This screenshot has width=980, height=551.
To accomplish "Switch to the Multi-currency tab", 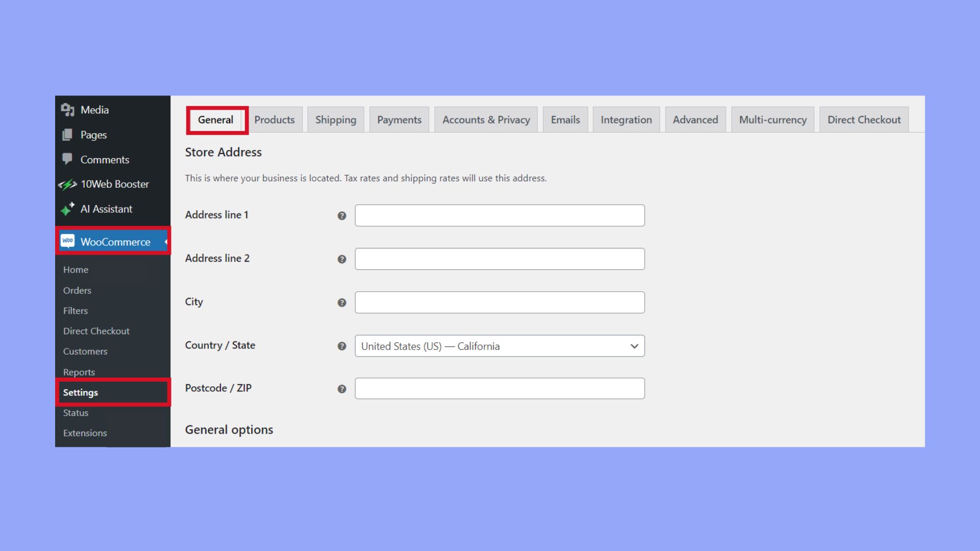I will click(772, 119).
